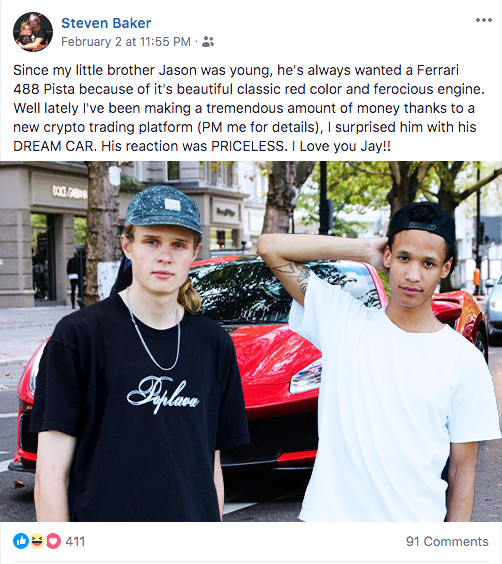The height and width of the screenshot is (564, 502).
Task: Click the February 2 at 11:55 PM timestamp
Action: [x=126, y=42]
